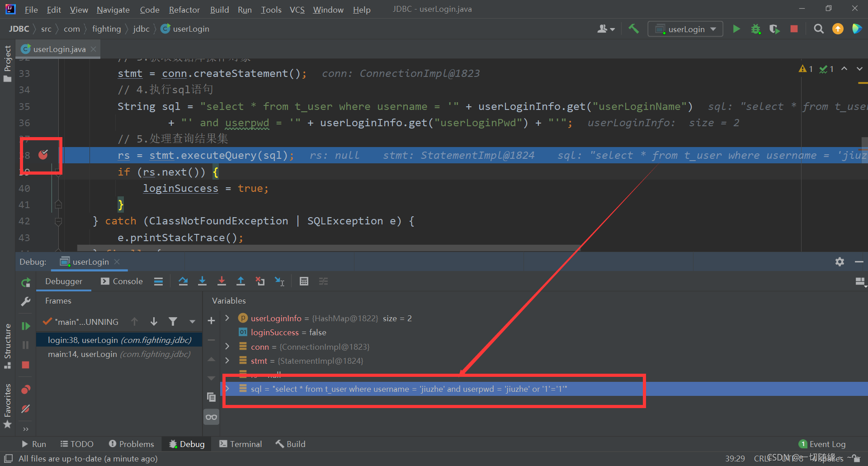
Task: Run the userLogin configuration
Action: click(x=736, y=29)
